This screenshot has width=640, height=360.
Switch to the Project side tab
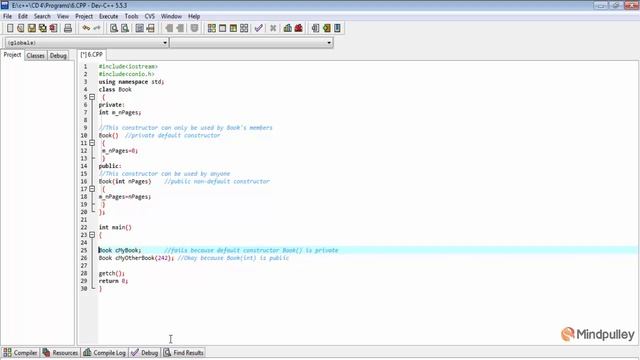12,55
